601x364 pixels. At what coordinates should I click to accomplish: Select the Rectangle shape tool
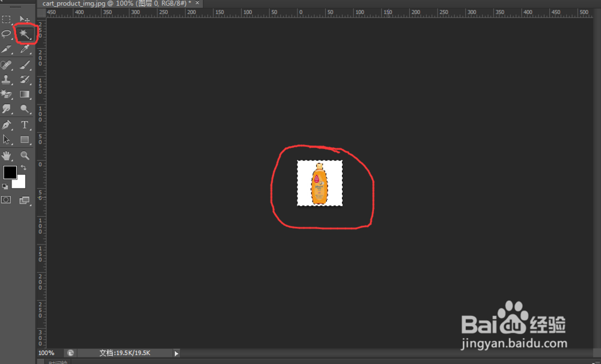[25, 139]
